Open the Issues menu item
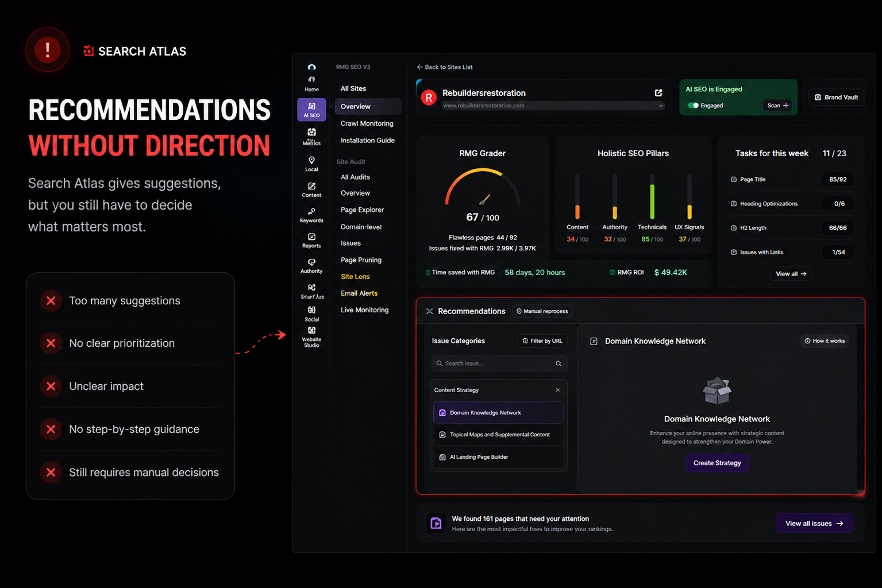This screenshot has height=588, width=882. pyautogui.click(x=351, y=243)
